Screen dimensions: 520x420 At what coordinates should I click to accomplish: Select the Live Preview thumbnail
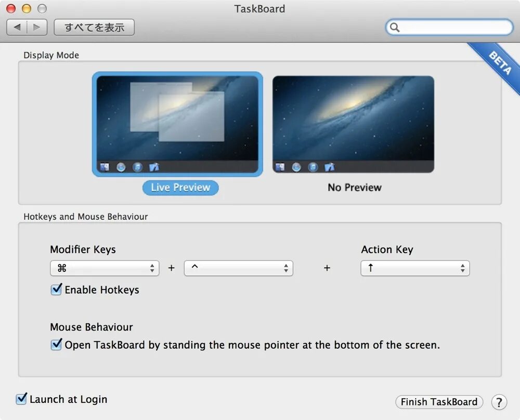[177, 124]
